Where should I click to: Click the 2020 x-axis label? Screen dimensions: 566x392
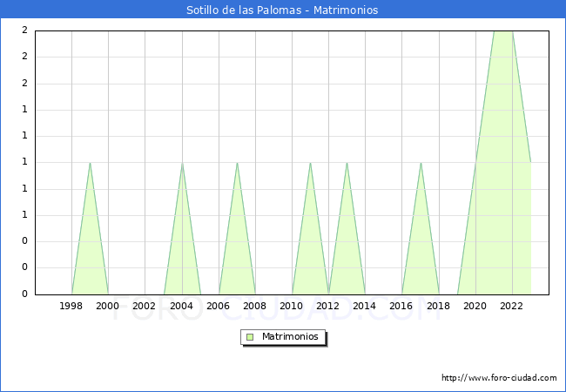[x=475, y=306]
